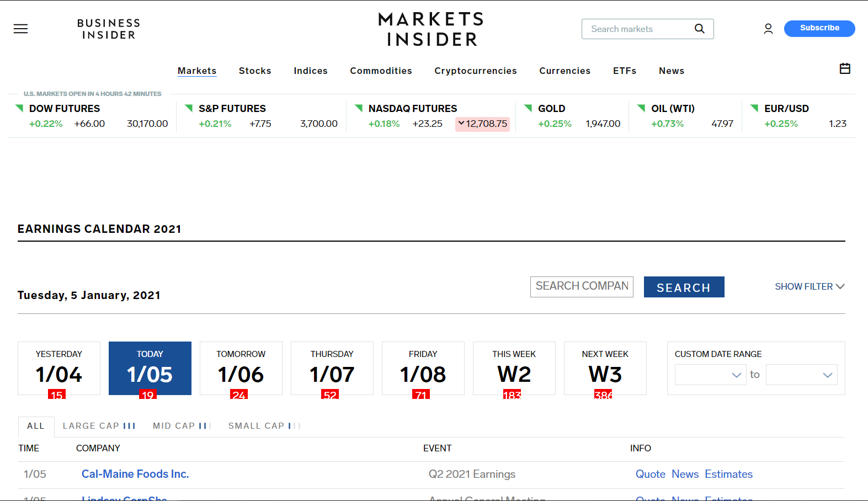Click the EARNINGS CALENDAR 2021 heading
Image resolution: width=868 pixels, height=501 pixels.
point(99,229)
